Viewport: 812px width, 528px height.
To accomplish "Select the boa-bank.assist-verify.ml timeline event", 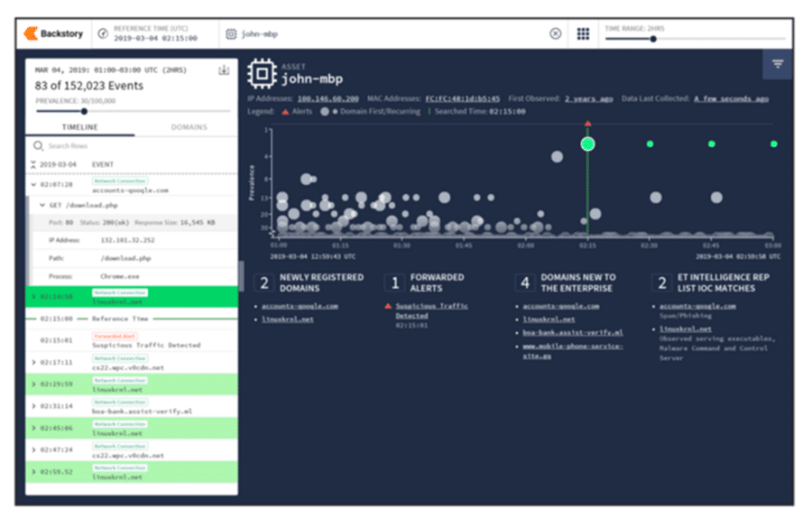I will (132, 406).
